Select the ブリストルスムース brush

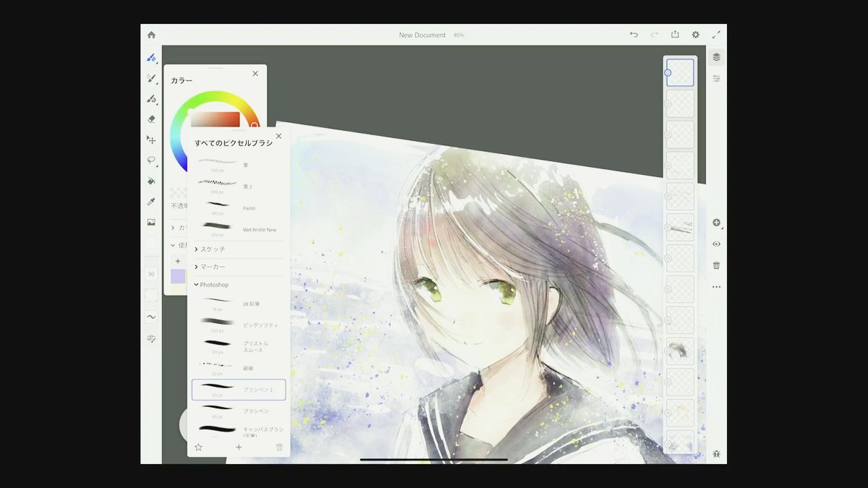point(239,346)
